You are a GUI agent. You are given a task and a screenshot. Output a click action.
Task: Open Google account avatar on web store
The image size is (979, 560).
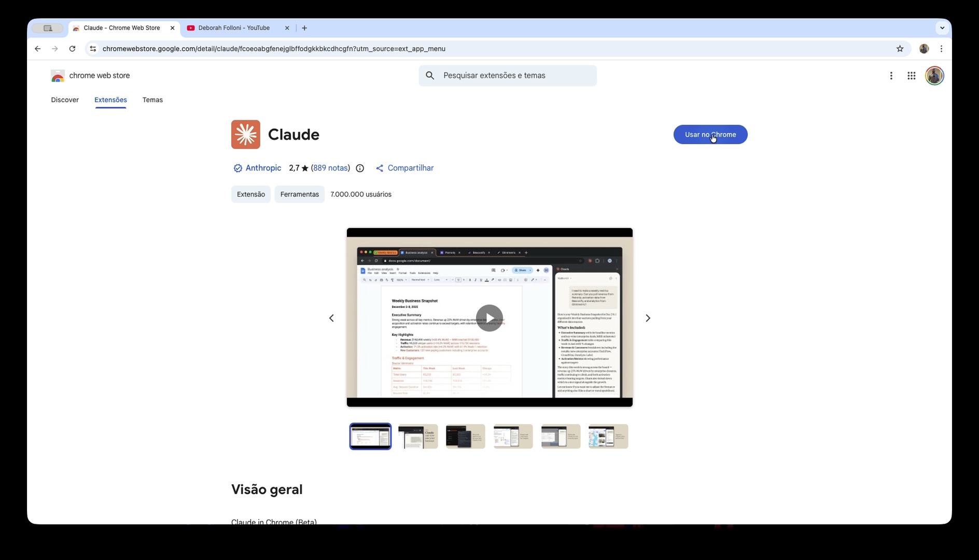pos(934,76)
